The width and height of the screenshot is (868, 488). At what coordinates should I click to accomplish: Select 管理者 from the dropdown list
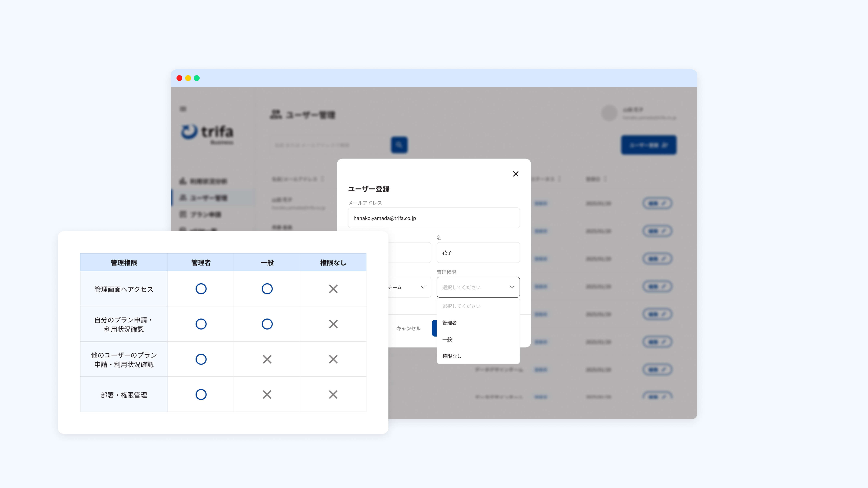[x=450, y=323]
